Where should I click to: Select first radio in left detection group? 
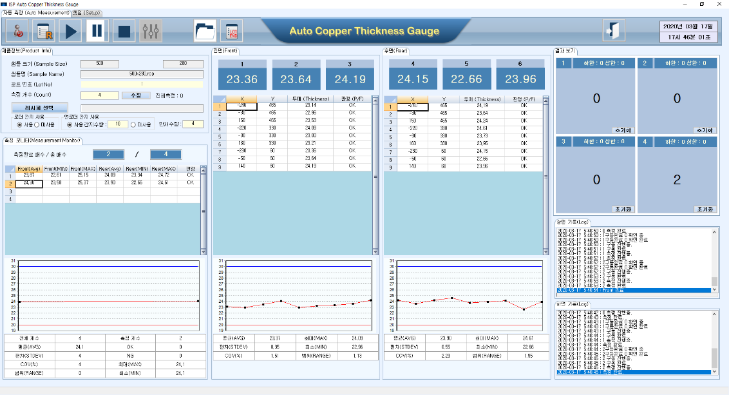pyautogui.click(x=19, y=125)
